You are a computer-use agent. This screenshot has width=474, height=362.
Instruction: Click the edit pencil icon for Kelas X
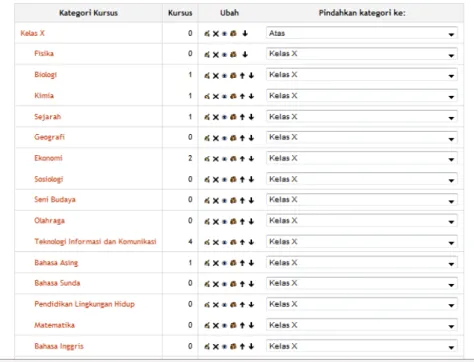click(207, 33)
